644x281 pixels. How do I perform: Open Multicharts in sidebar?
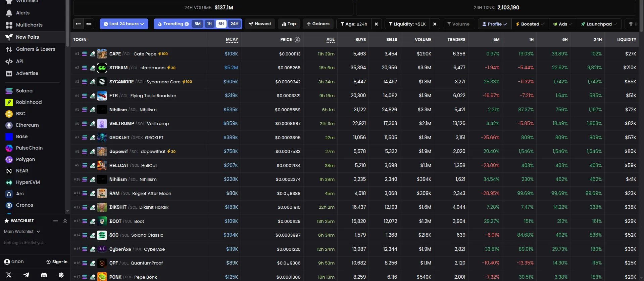pyautogui.click(x=33, y=25)
